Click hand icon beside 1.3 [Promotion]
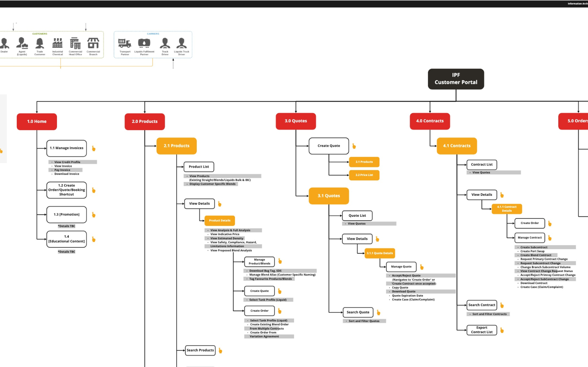Image resolution: width=588 pixels, height=367 pixels. pyautogui.click(x=94, y=215)
